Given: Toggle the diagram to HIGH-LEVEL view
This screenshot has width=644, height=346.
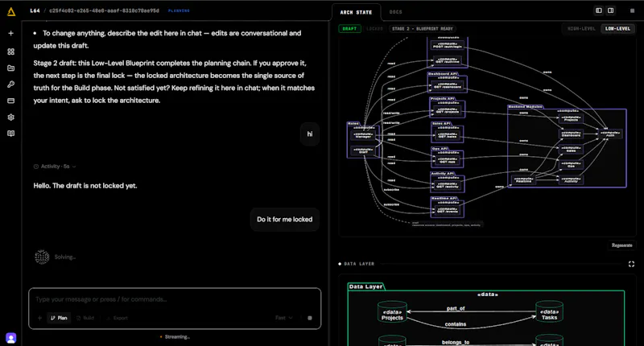Looking at the screenshot, I should pos(581,29).
